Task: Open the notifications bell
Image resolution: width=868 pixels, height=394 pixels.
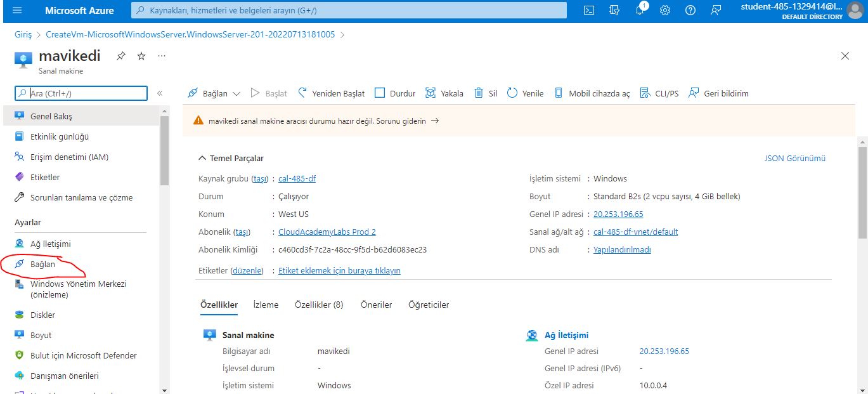Action: [640, 10]
